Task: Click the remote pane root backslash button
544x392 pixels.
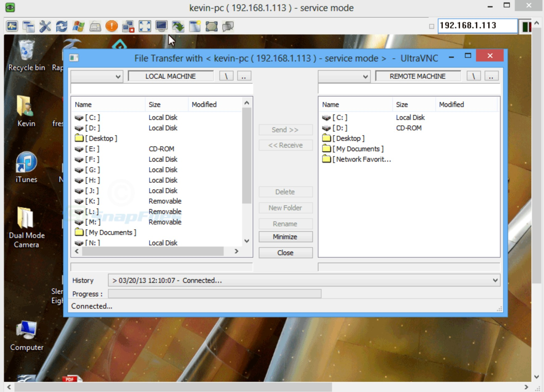Action: 474,76
